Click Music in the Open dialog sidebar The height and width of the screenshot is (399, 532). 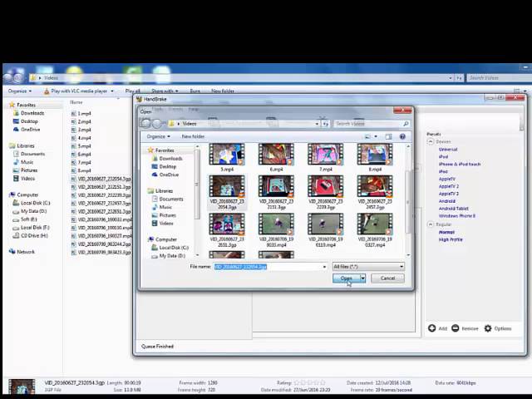[x=165, y=207]
